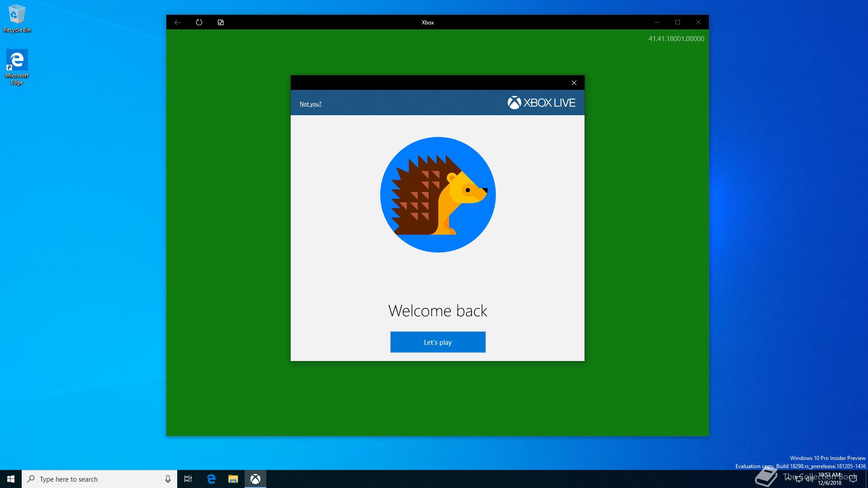Screen dimensions: 868x488
Task: Open the Recycle Bin desktop icon
Action: point(17,19)
